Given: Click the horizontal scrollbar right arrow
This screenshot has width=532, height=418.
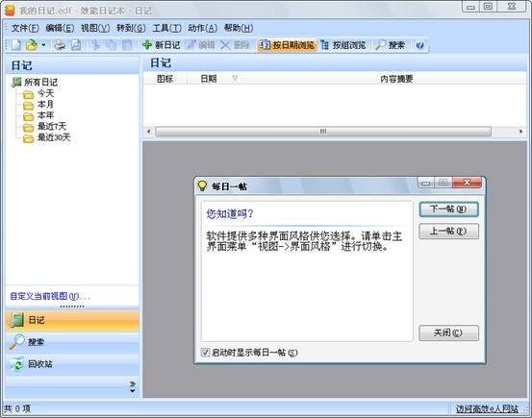Looking at the screenshot, I should pos(520,132).
